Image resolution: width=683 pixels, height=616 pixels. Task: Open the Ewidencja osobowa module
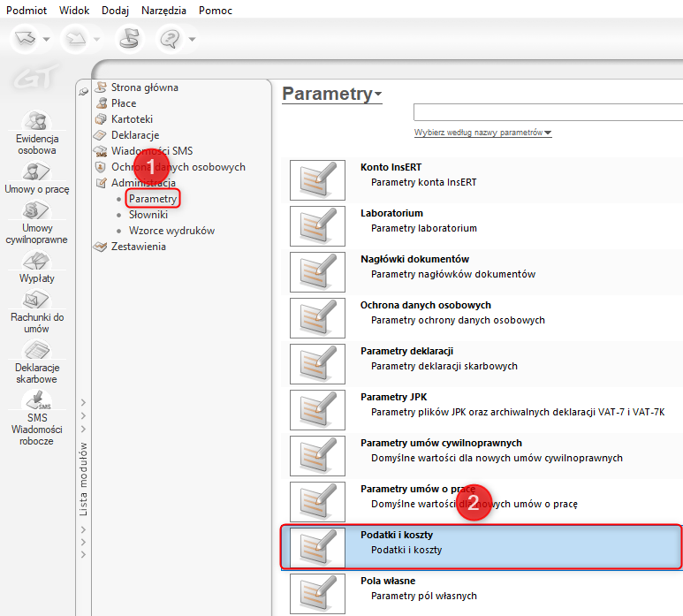pyautogui.click(x=37, y=133)
